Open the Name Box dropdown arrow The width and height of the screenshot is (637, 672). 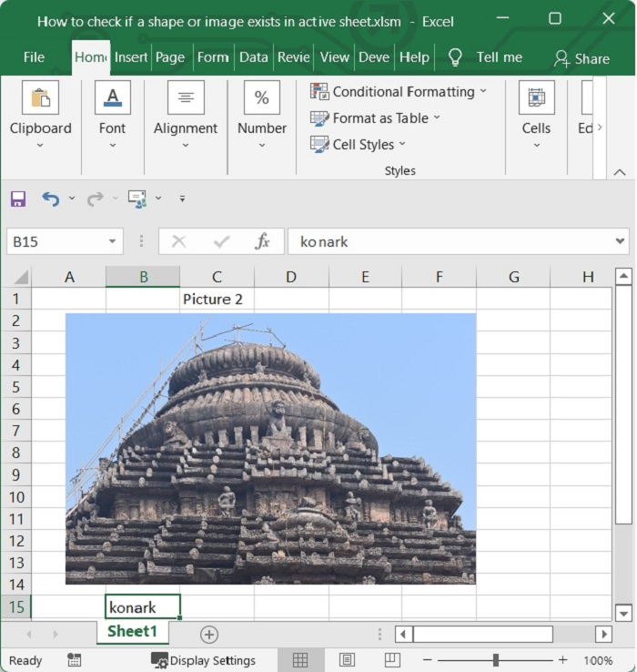point(112,241)
